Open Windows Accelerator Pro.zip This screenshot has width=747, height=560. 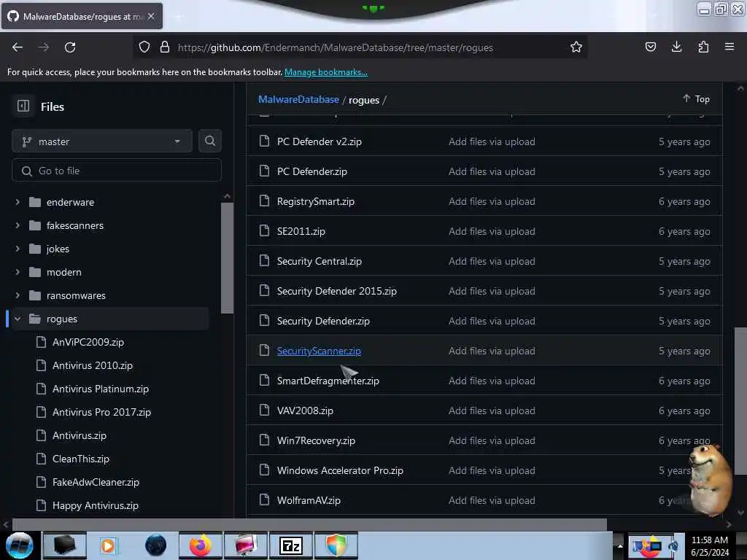pyautogui.click(x=340, y=470)
